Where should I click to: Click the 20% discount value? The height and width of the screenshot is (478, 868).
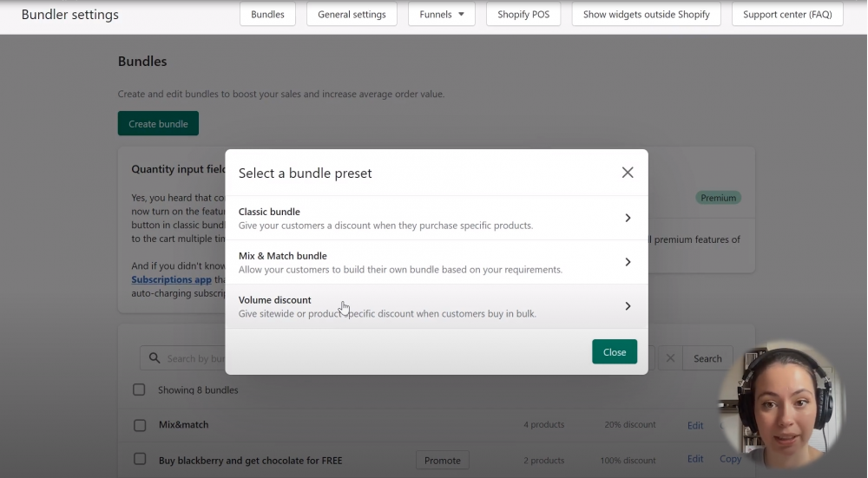(630, 424)
